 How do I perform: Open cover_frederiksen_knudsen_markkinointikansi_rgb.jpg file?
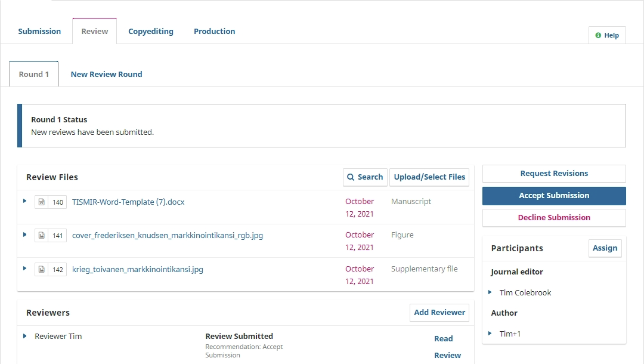168,236
